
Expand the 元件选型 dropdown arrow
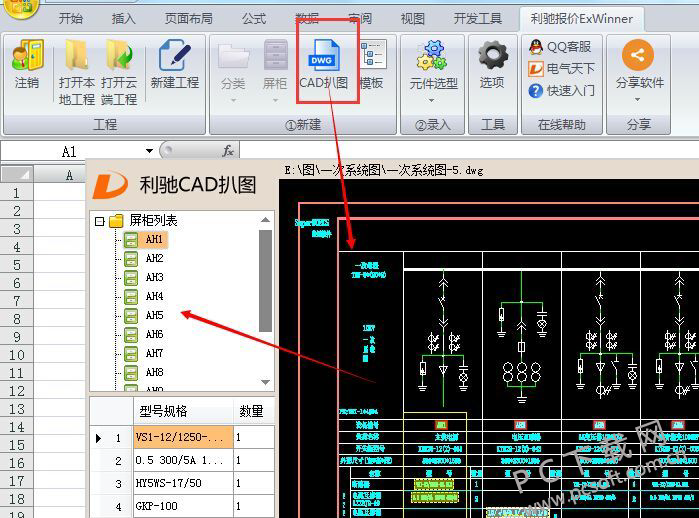tap(432, 100)
